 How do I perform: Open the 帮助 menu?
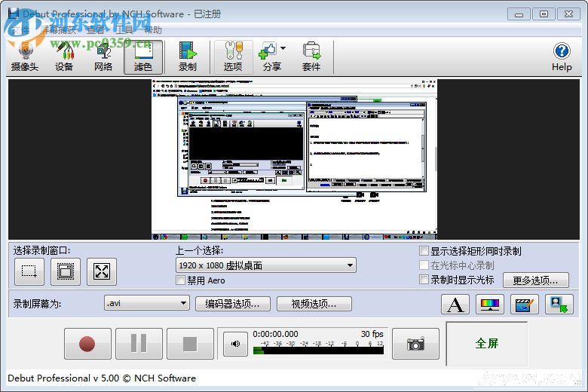(x=152, y=30)
